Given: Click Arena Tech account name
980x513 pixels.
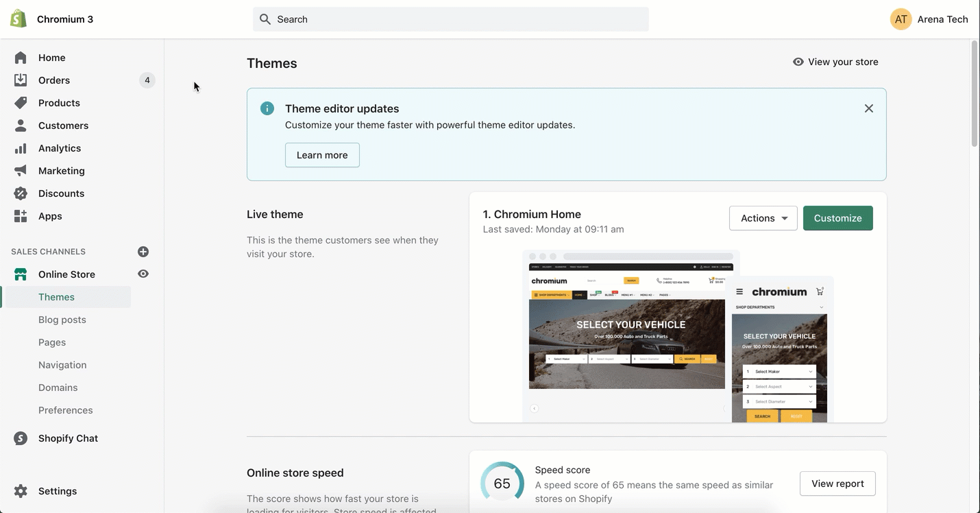Looking at the screenshot, I should 942,19.
